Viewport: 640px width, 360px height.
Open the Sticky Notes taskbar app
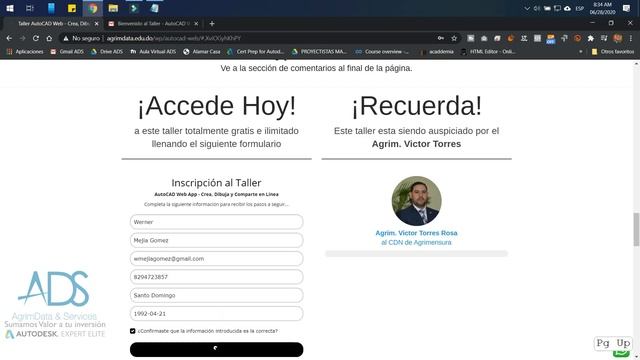[x=72, y=8]
